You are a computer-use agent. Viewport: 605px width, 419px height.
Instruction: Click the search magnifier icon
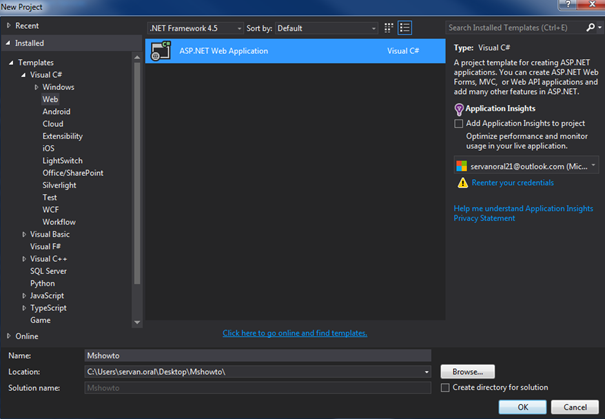pyautogui.click(x=590, y=27)
